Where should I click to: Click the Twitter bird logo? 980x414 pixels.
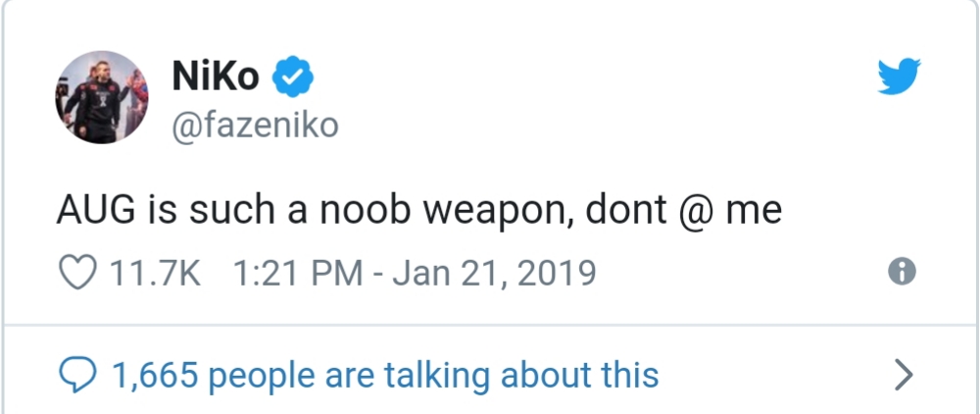(x=903, y=76)
